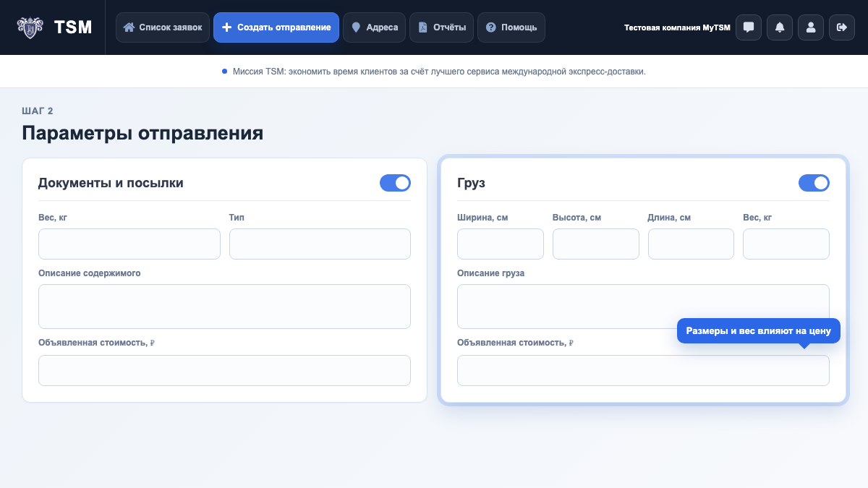The image size is (868, 488).
Task: Click the logout icon
Action: pos(842,27)
